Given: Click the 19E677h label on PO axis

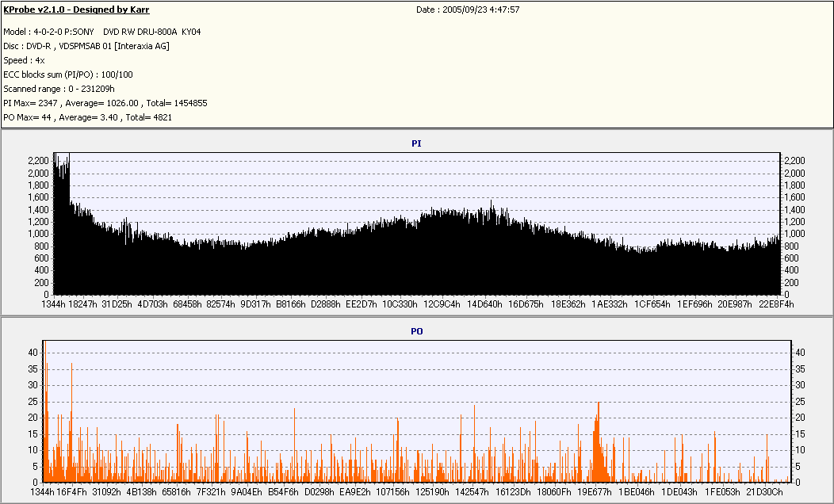Looking at the screenshot, I should click(594, 492).
